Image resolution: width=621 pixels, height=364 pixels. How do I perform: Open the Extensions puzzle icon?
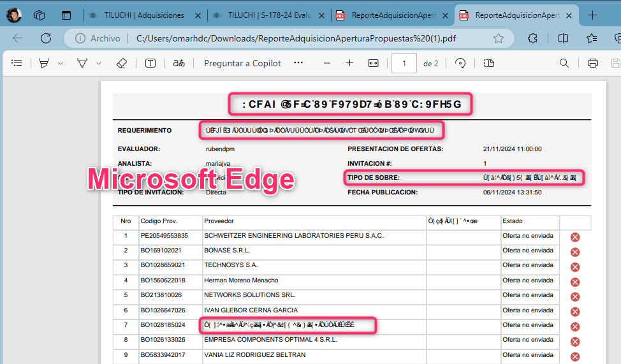coord(532,38)
